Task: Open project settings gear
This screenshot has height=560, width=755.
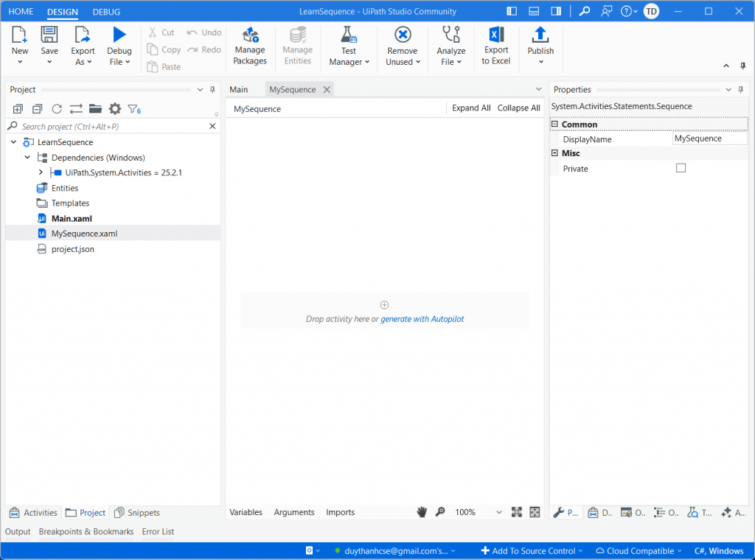Action: [x=115, y=109]
